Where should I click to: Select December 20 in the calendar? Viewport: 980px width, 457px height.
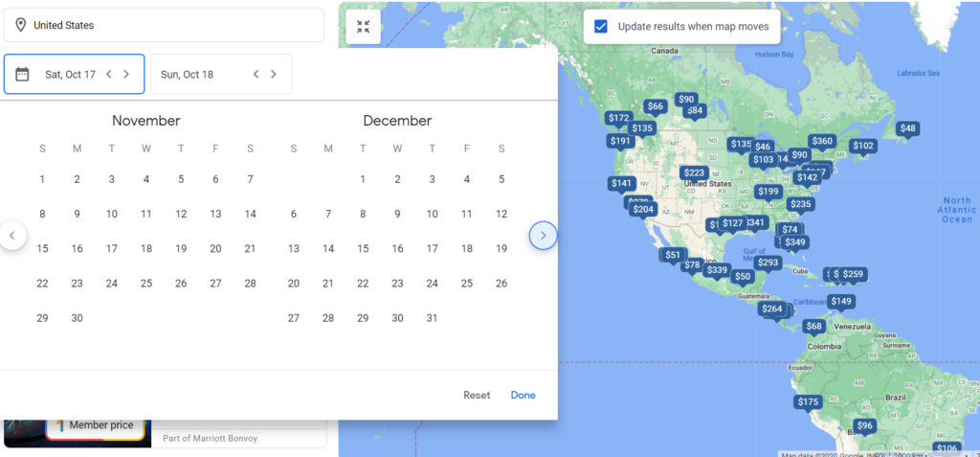pyautogui.click(x=294, y=284)
